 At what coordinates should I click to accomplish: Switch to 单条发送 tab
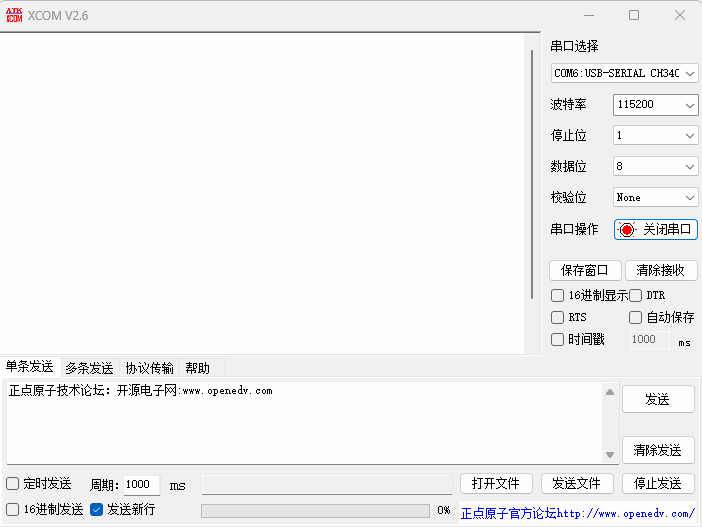[x=30, y=367]
